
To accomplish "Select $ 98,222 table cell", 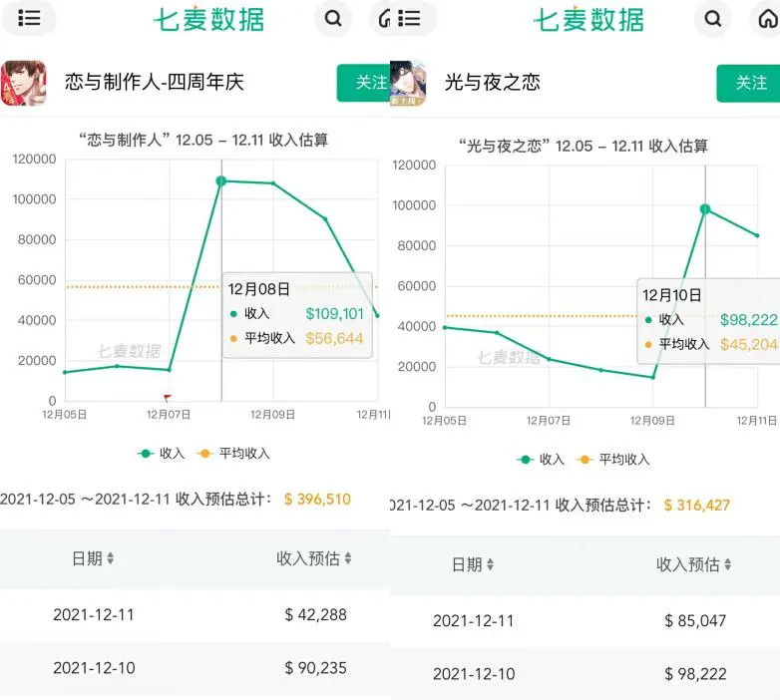I will (695, 674).
